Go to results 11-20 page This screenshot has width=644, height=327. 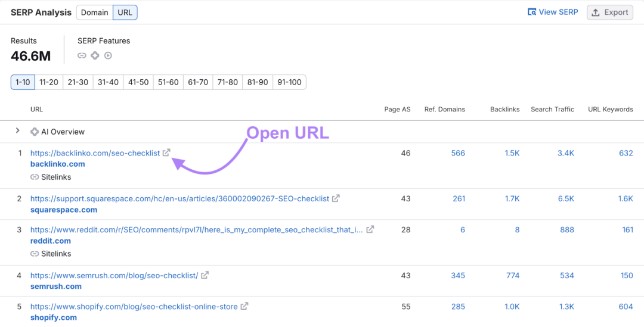pos(49,82)
